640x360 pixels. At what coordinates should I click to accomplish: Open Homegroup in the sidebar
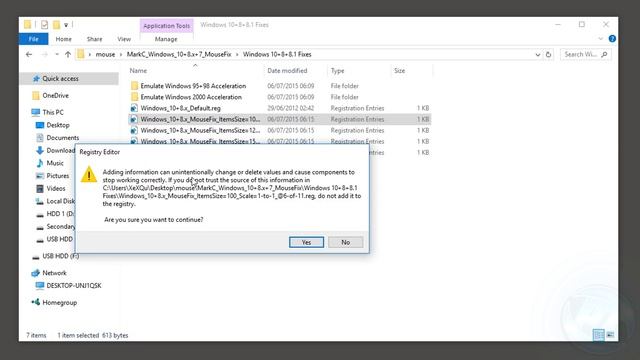pos(60,302)
